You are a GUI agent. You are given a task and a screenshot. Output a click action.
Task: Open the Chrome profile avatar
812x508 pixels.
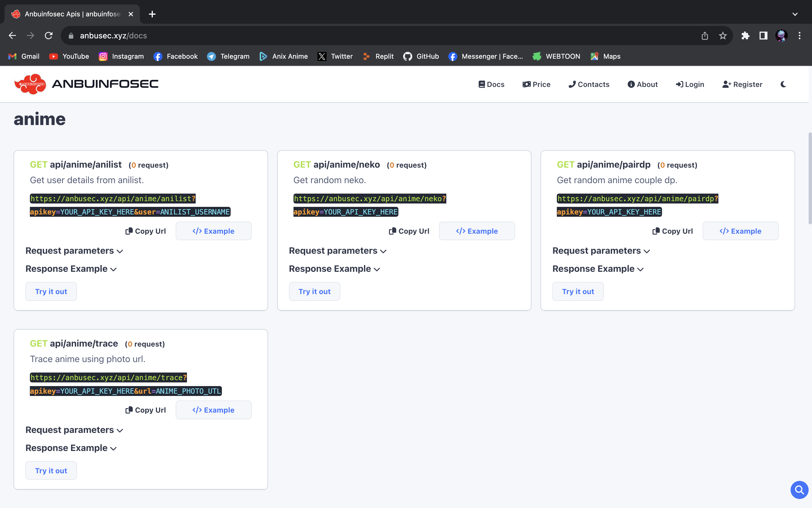782,36
